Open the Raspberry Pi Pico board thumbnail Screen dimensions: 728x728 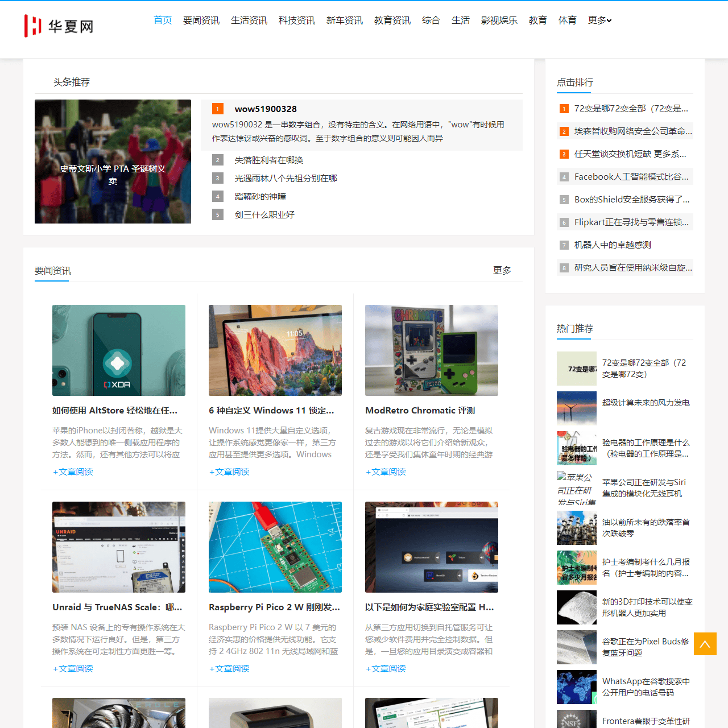tap(275, 547)
